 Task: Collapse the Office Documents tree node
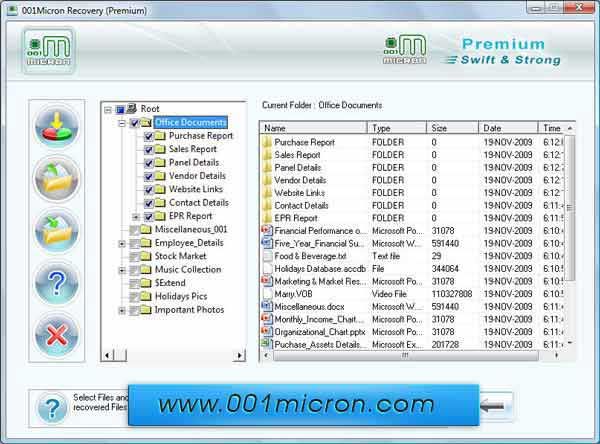click(122, 123)
